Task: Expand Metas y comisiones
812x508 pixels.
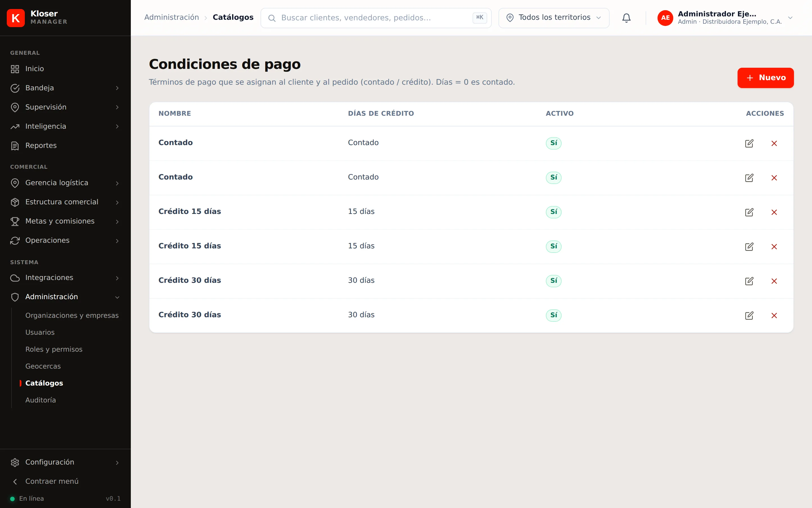Action: [65, 222]
